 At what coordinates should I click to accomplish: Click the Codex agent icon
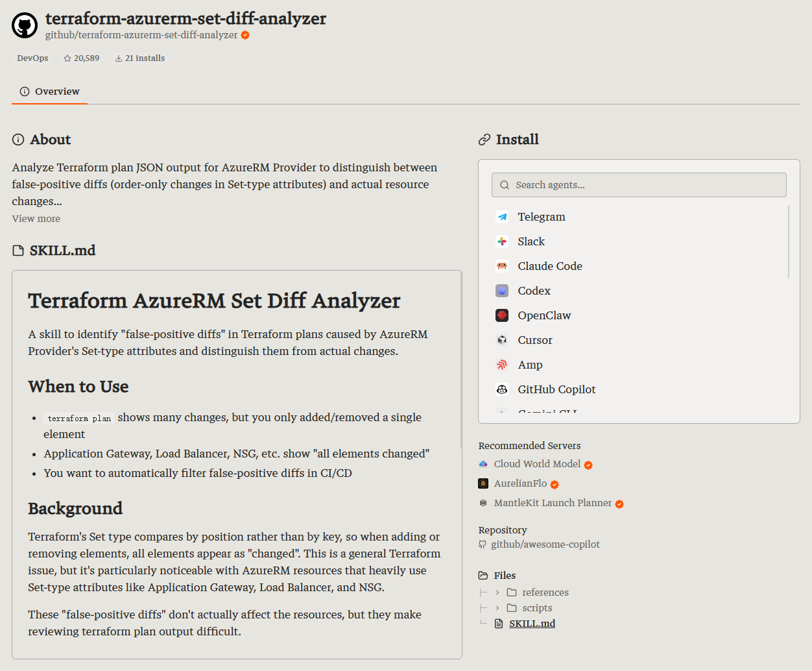pos(502,291)
